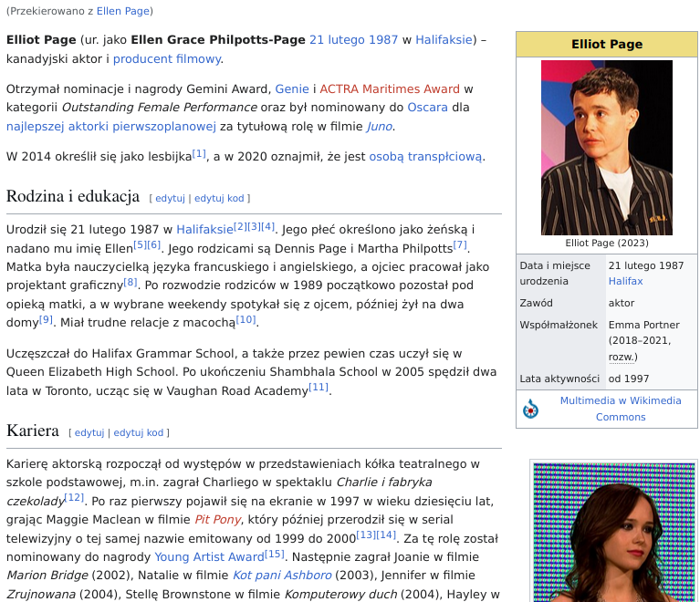Jump to footnote reference [4]

click(x=267, y=227)
